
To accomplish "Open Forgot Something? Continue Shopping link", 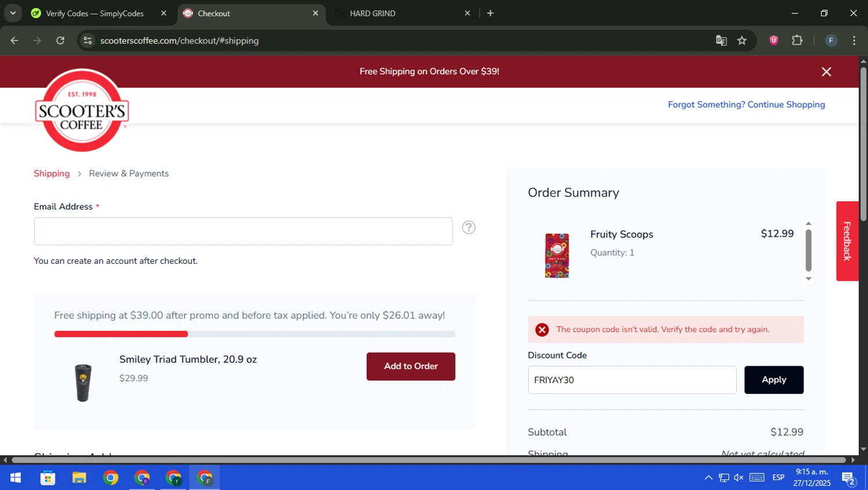I will pyautogui.click(x=746, y=105).
